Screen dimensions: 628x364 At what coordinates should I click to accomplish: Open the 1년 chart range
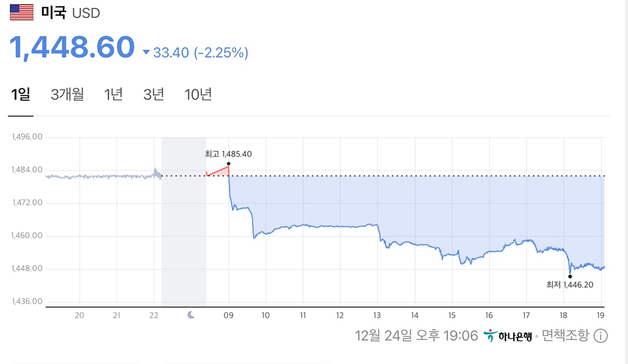pyautogui.click(x=113, y=95)
